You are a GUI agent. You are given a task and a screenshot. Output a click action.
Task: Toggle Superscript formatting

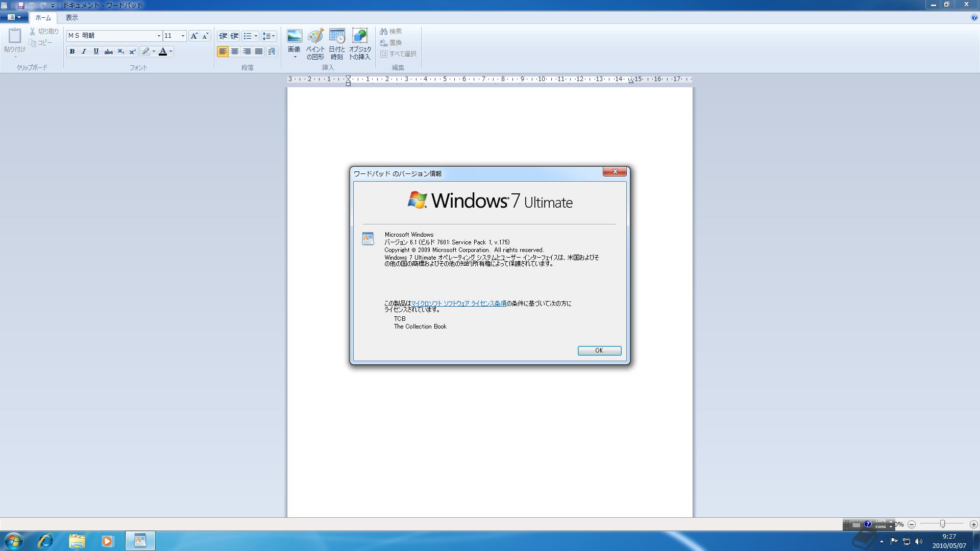point(132,52)
